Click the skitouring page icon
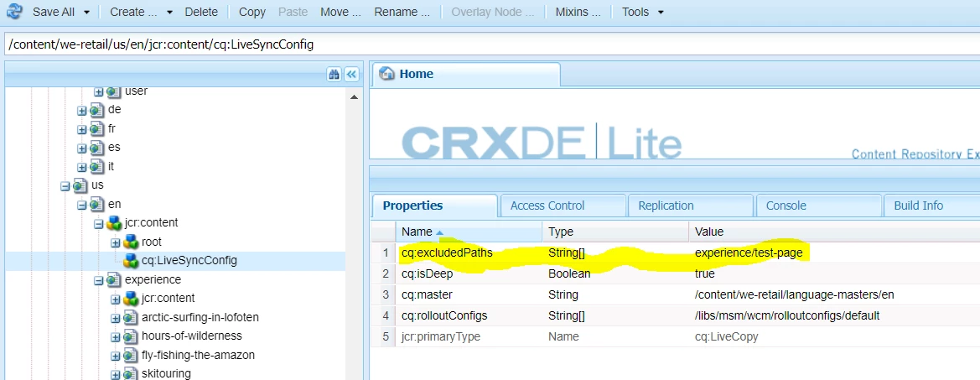 pyautogui.click(x=131, y=374)
